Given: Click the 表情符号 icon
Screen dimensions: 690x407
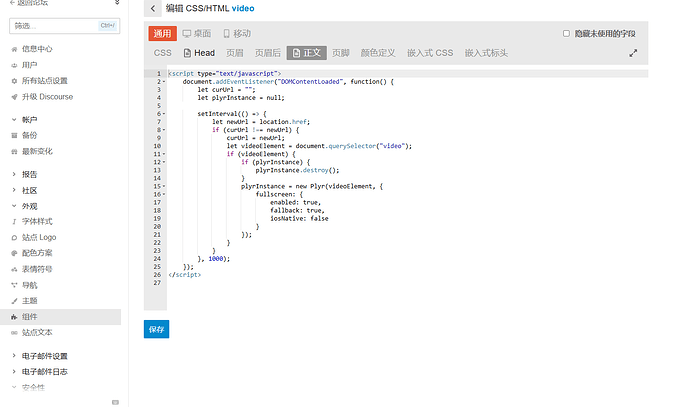Looking at the screenshot, I should point(14,269).
